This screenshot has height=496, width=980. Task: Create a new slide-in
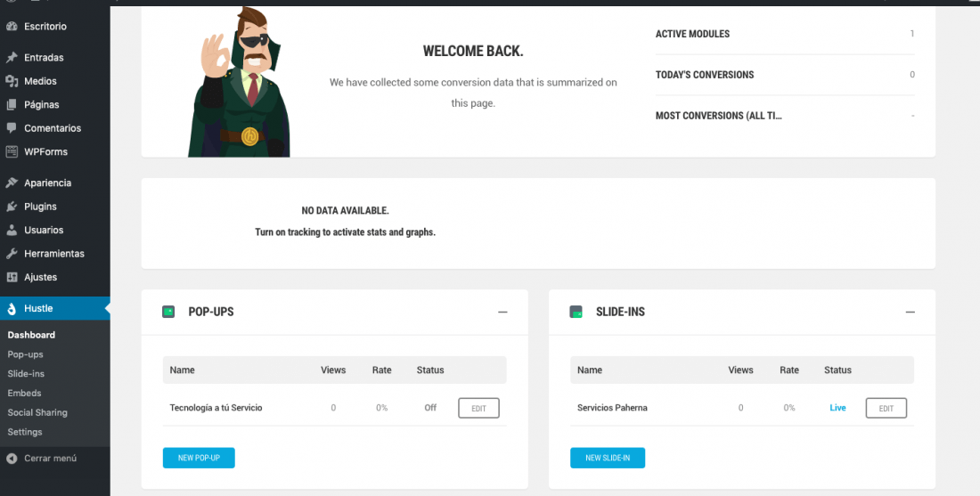(x=608, y=458)
